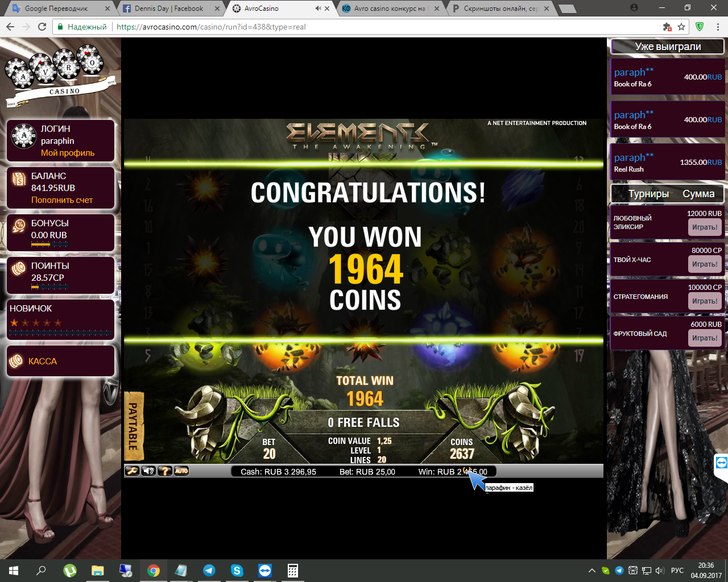The height and width of the screenshot is (582, 728).
Task: Open the КАССА cashier button
Action: coord(61,361)
